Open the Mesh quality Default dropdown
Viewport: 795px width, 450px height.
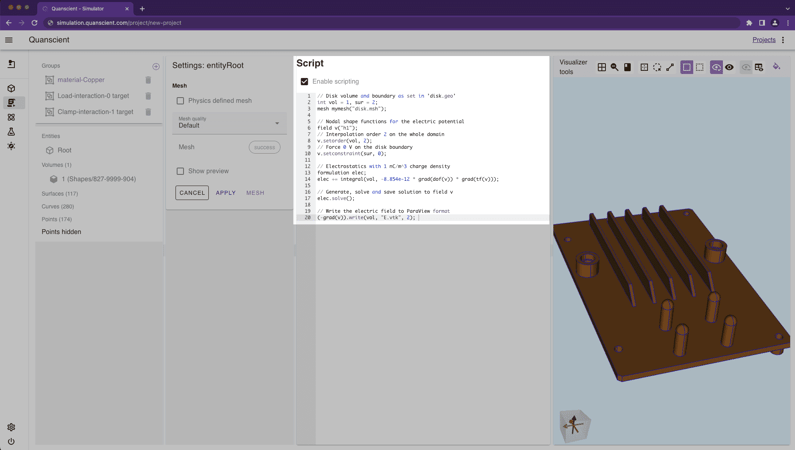[x=229, y=123]
